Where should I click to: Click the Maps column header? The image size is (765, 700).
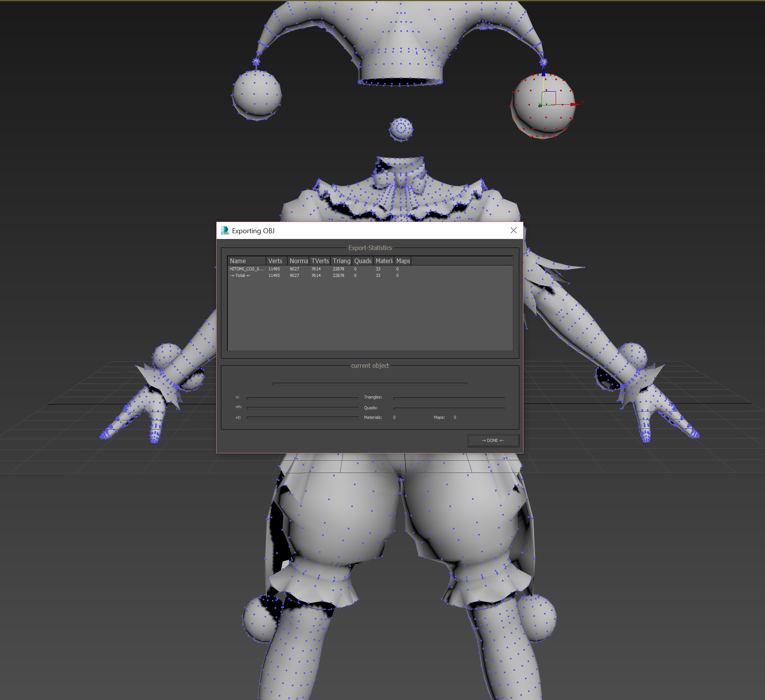403,261
